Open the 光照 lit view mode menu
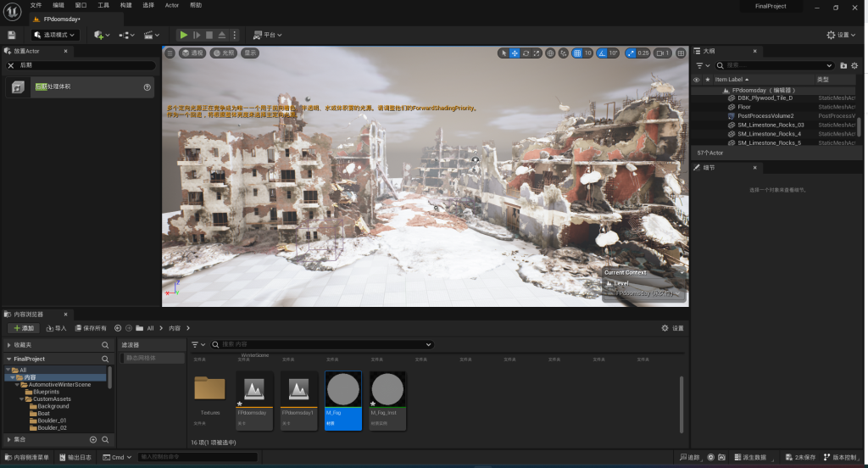 tap(224, 53)
